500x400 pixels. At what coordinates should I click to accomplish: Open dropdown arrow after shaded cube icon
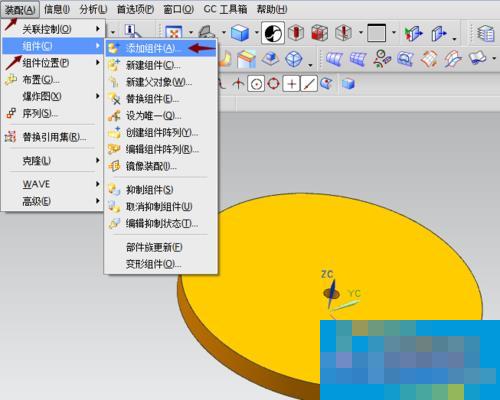257,33
